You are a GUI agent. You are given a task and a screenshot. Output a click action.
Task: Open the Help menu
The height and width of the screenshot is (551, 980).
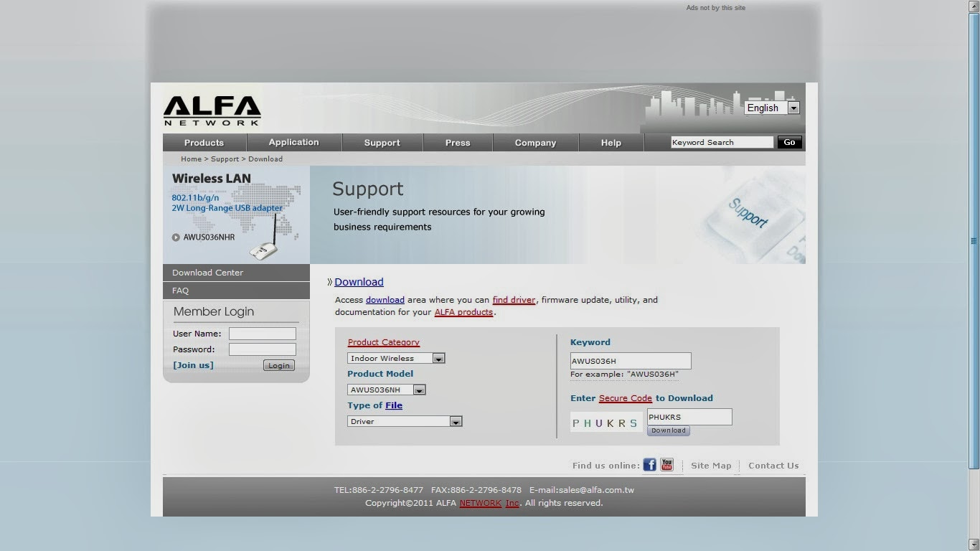click(x=611, y=142)
